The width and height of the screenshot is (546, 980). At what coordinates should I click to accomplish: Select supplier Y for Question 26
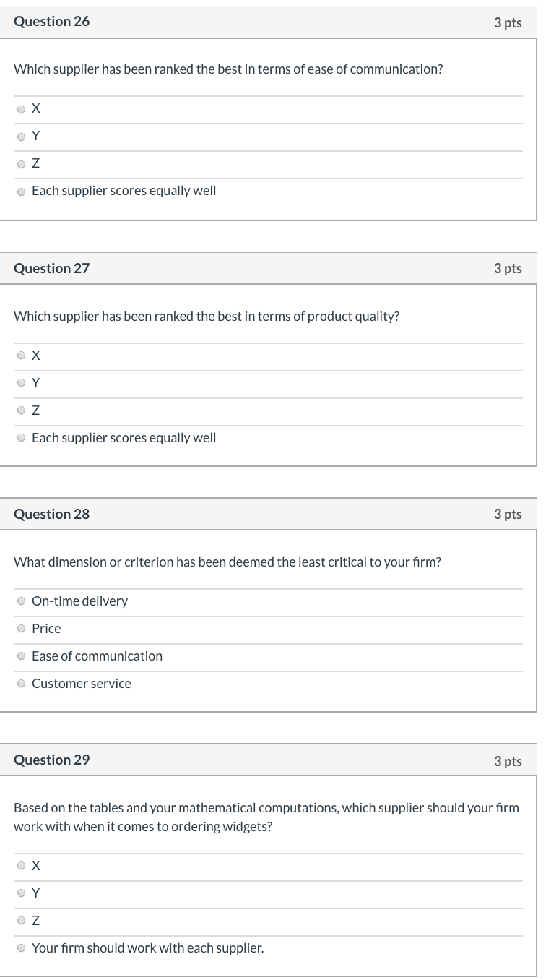tap(21, 137)
